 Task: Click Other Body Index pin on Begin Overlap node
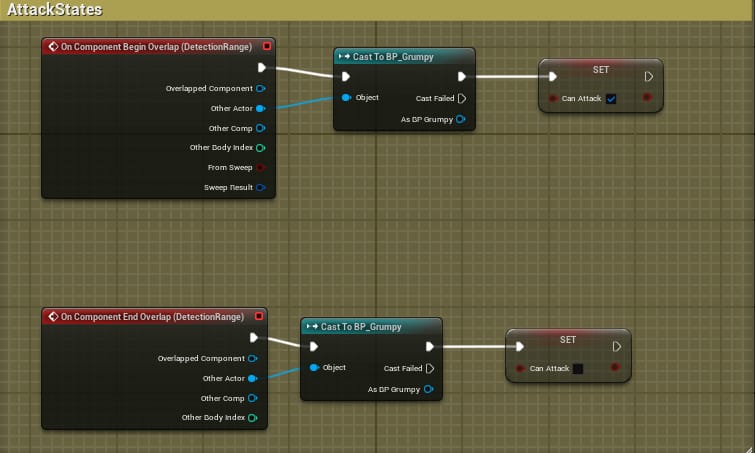tap(261, 147)
